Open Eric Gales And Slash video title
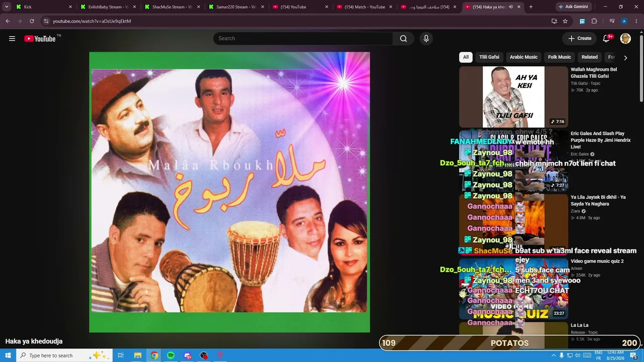Image resolution: width=644 pixels, height=362 pixels. [x=601, y=140]
